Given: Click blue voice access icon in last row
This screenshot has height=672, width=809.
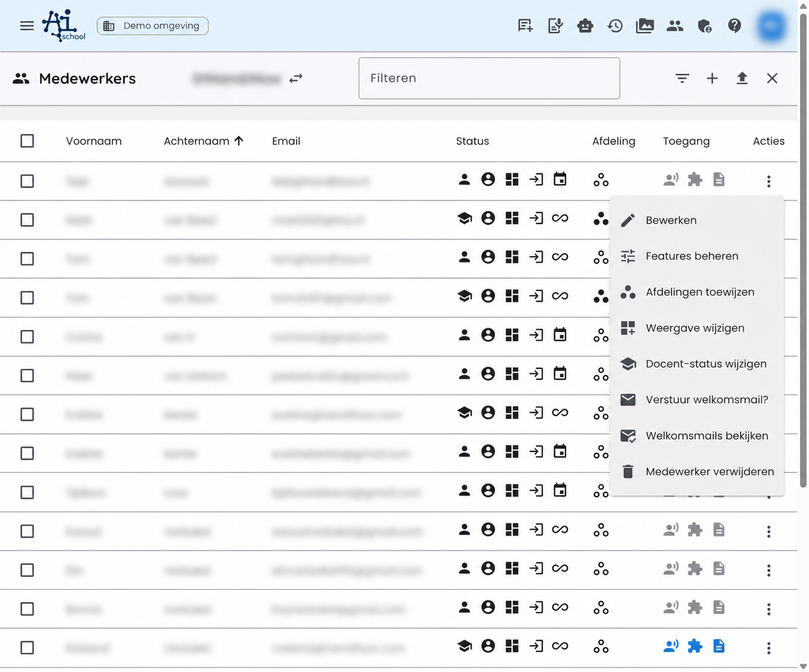Looking at the screenshot, I should pos(671,646).
